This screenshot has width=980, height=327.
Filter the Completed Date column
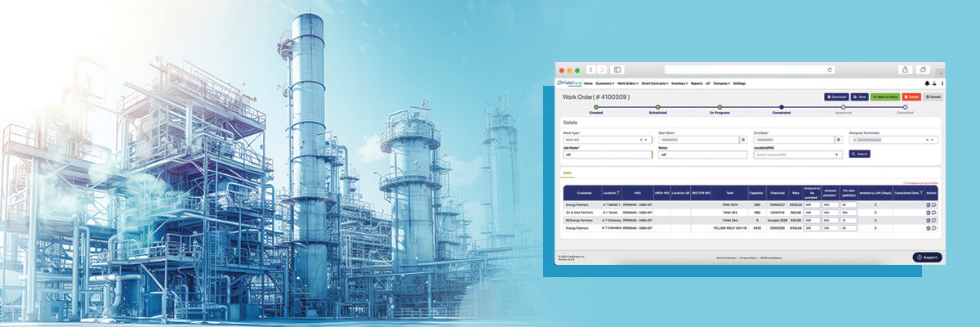[x=920, y=193]
